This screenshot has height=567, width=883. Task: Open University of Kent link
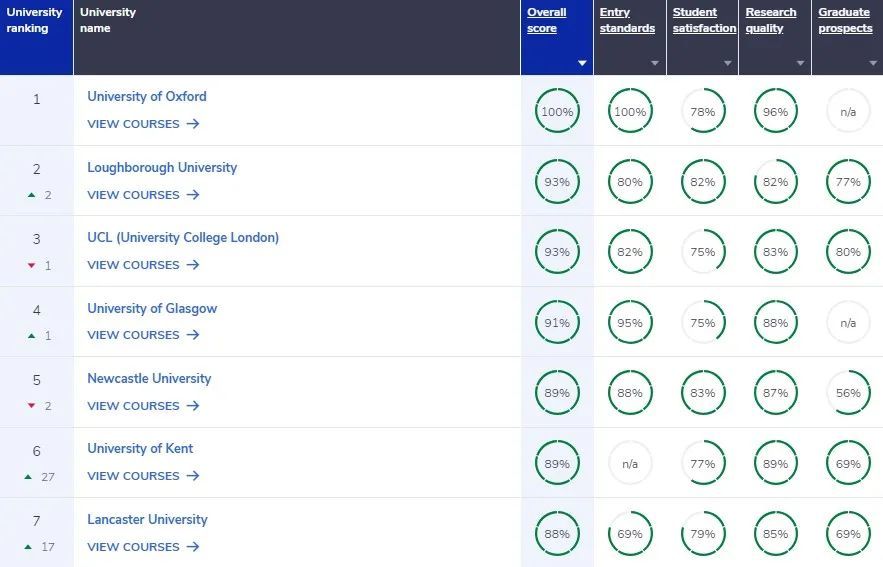point(140,448)
